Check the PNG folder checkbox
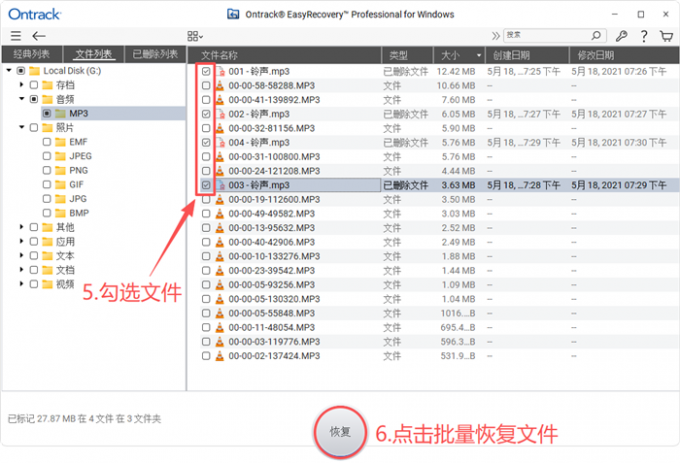 coord(47,170)
